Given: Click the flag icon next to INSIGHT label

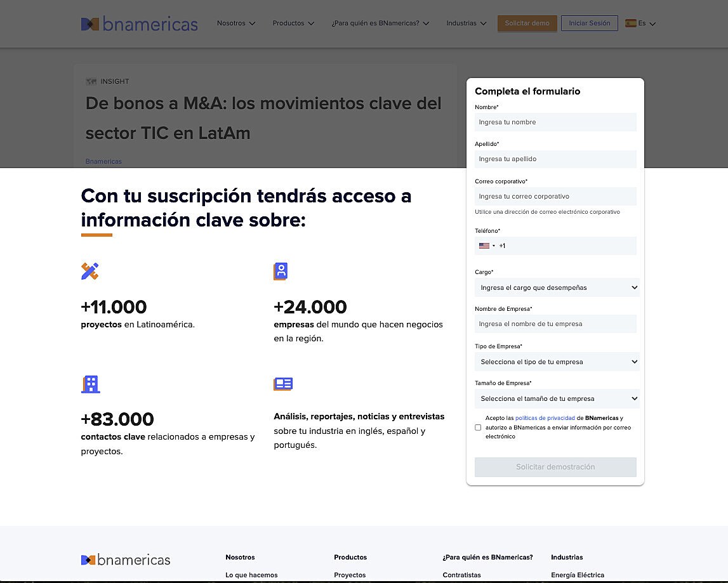Looking at the screenshot, I should [91, 81].
